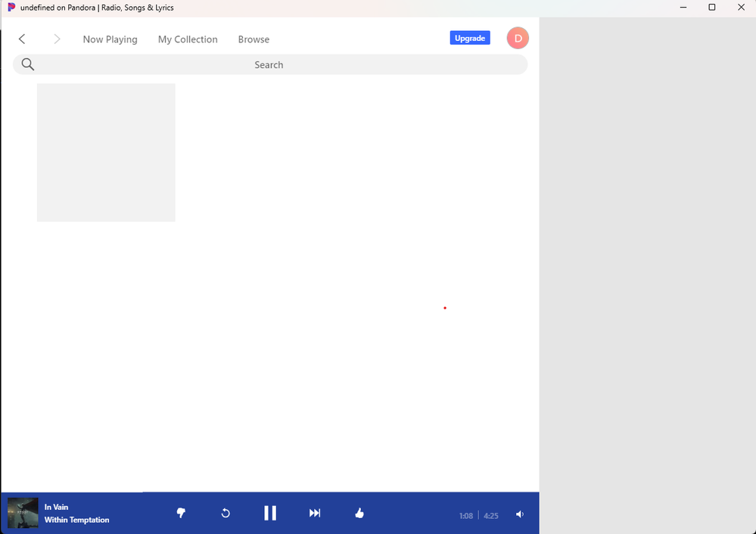Switch to My Collection

(188, 39)
